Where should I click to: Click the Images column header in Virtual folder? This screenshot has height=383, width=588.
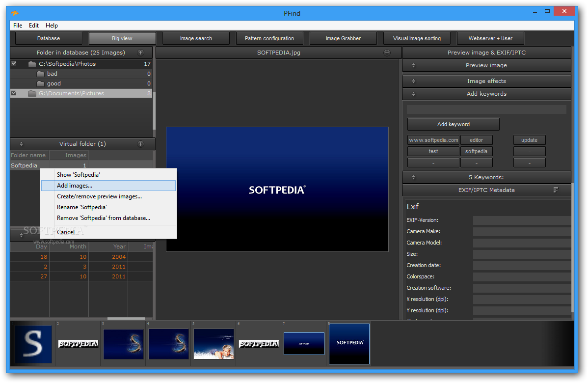[x=69, y=155]
